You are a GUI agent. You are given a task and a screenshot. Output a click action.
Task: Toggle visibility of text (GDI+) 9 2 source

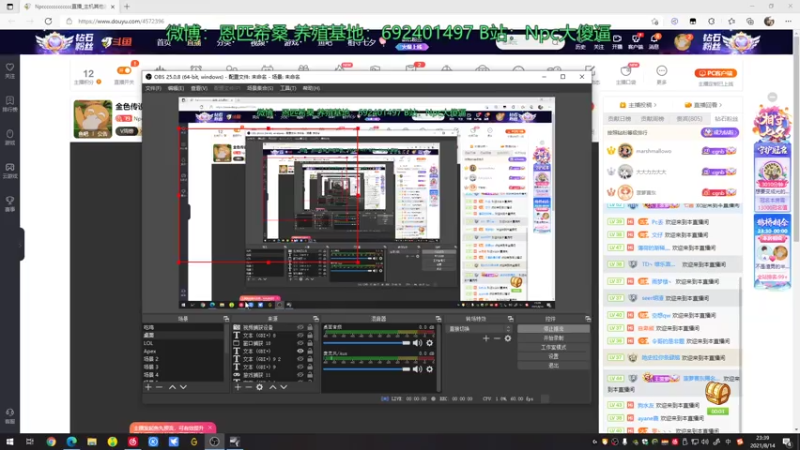pyautogui.click(x=301, y=359)
